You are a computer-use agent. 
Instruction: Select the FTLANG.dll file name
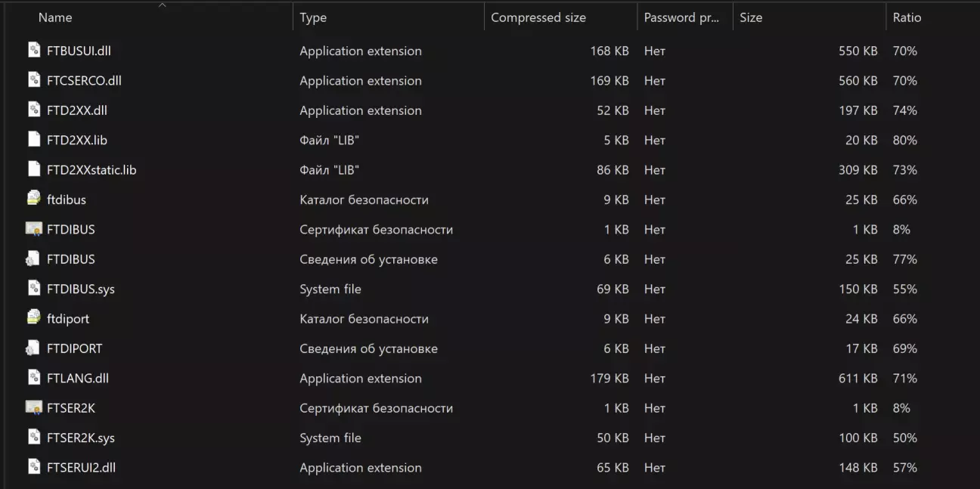click(78, 379)
